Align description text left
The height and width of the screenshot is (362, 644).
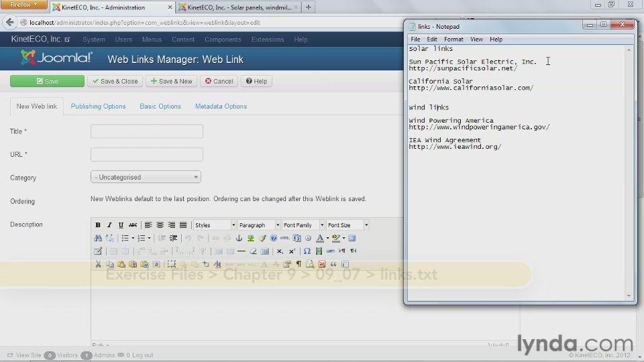coord(148,225)
